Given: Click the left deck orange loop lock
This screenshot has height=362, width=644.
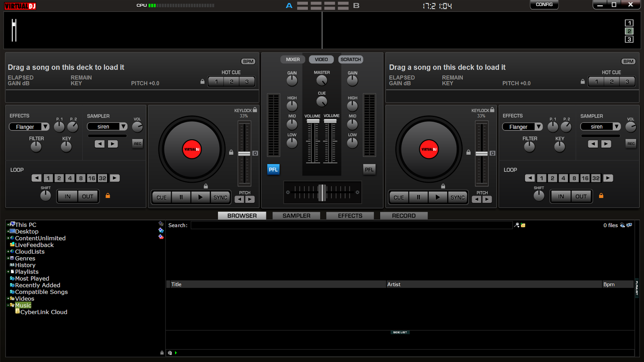Looking at the screenshot, I should click(x=107, y=196).
